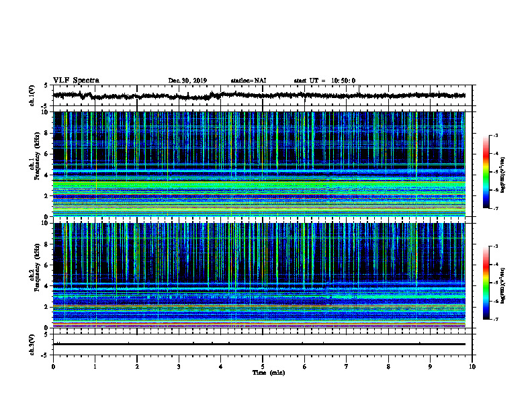This screenshot has height=411, width=532.
Task: Click the "station=NAI" header label
Action: (x=249, y=81)
